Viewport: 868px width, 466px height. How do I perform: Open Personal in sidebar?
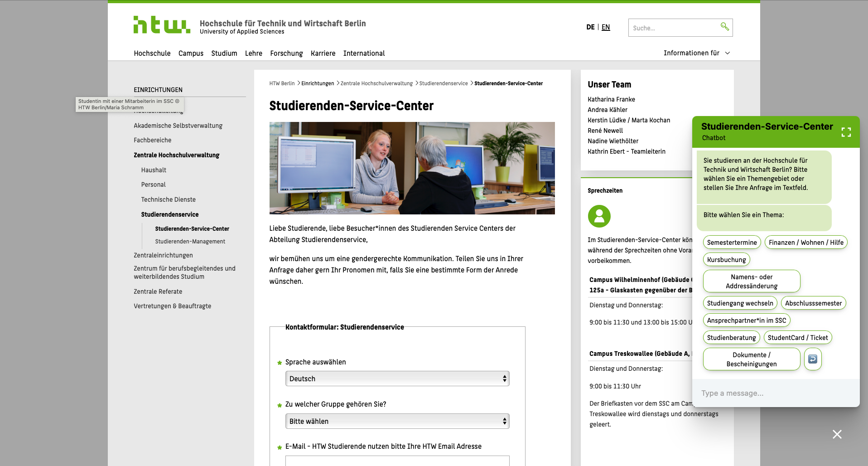(153, 184)
